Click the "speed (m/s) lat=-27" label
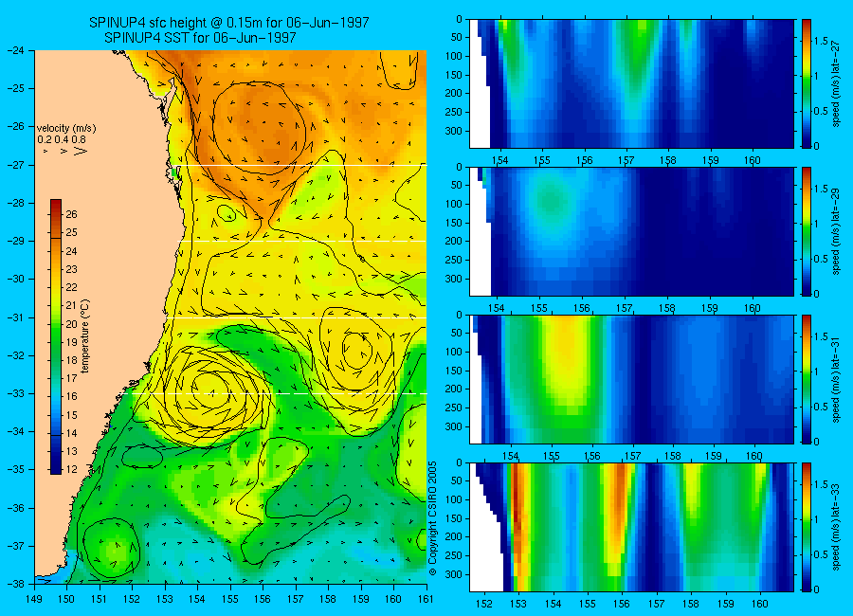Image resolution: width=853 pixels, height=616 pixels. (x=837, y=83)
